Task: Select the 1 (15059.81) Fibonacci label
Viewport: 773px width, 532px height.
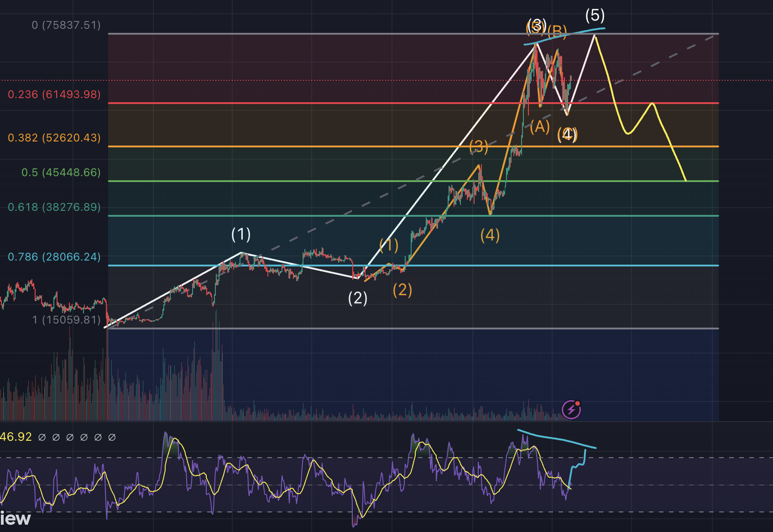Action: tap(66, 320)
